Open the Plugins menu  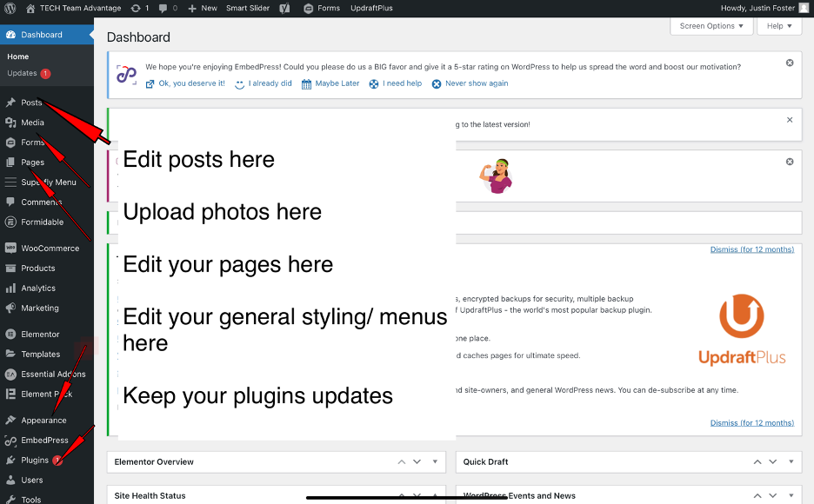pos(35,461)
